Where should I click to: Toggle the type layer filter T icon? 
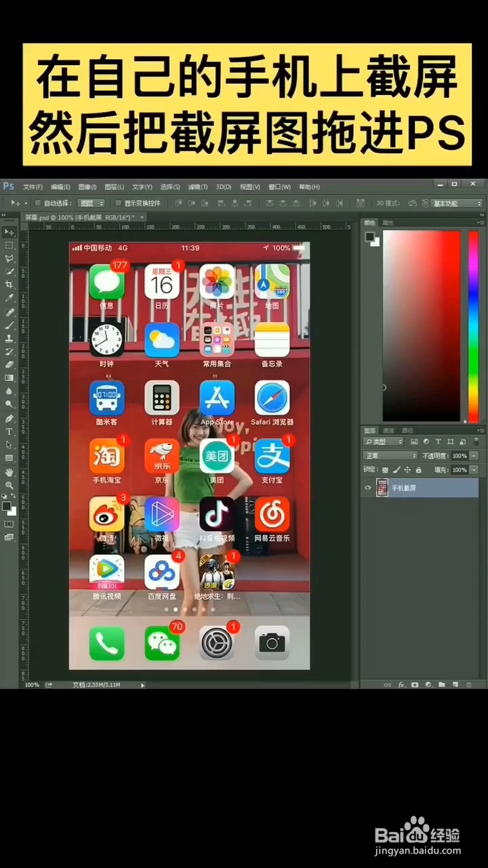click(x=438, y=441)
